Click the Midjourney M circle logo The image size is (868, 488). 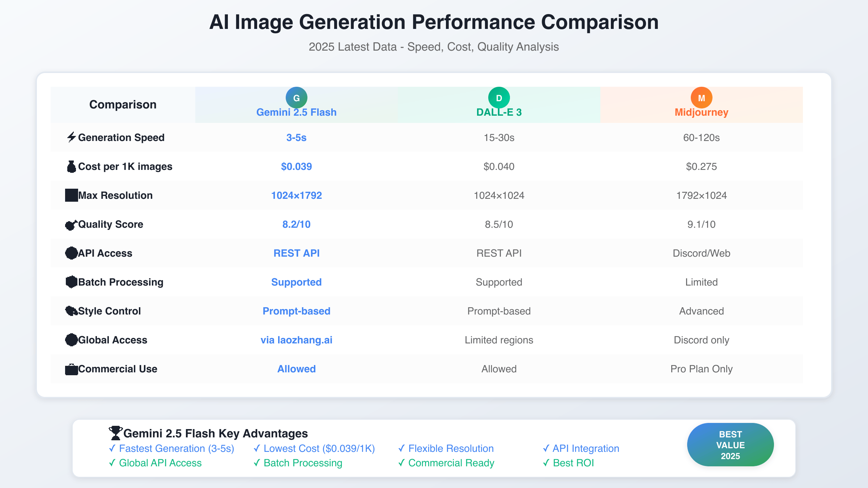pos(702,98)
